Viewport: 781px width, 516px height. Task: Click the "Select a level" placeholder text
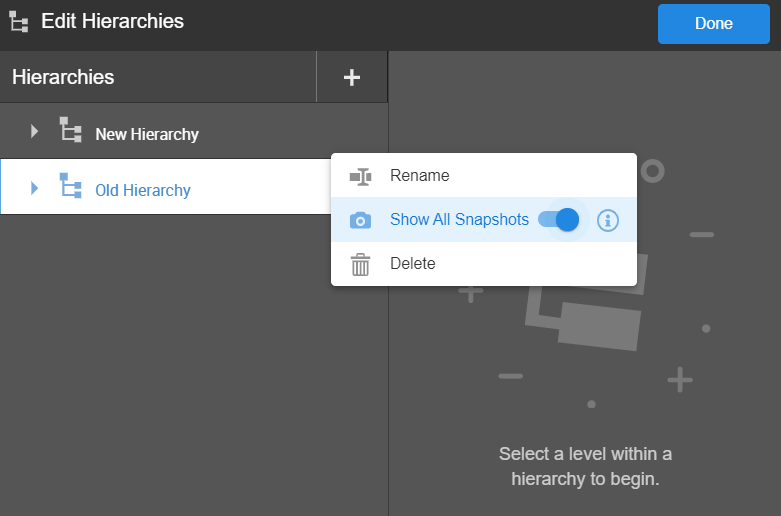(x=585, y=466)
